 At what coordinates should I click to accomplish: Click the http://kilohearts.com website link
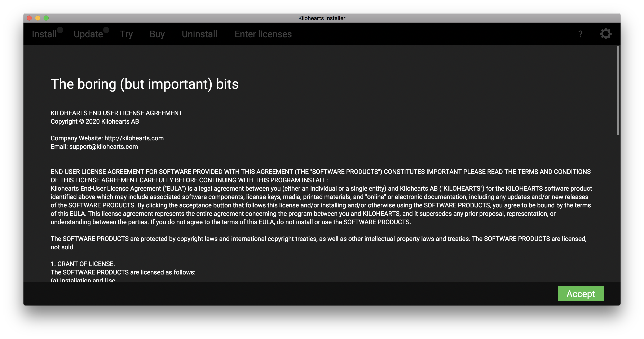(x=134, y=138)
